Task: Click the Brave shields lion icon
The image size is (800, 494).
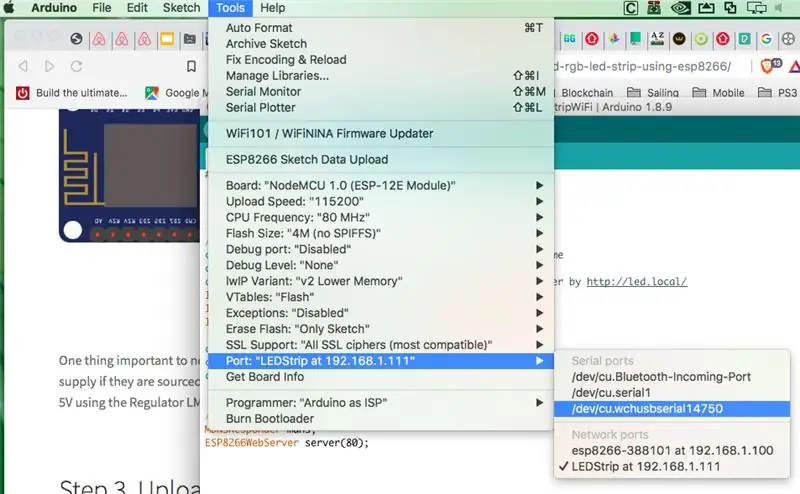Action: (x=769, y=66)
